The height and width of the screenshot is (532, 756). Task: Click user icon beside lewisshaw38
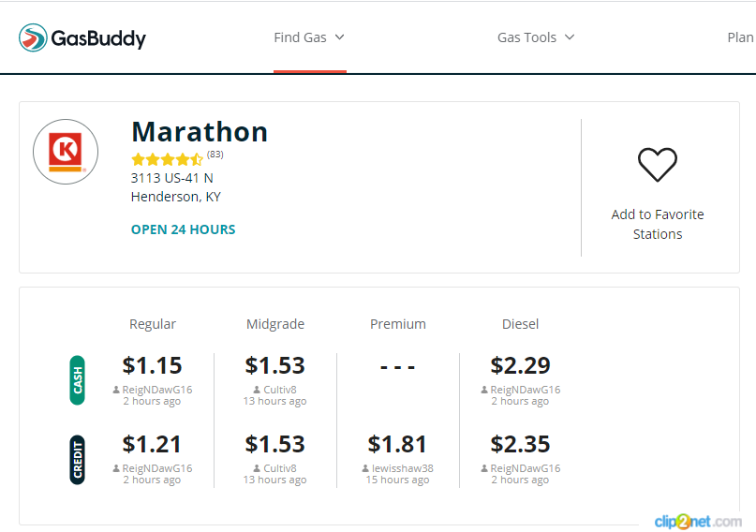pos(365,468)
